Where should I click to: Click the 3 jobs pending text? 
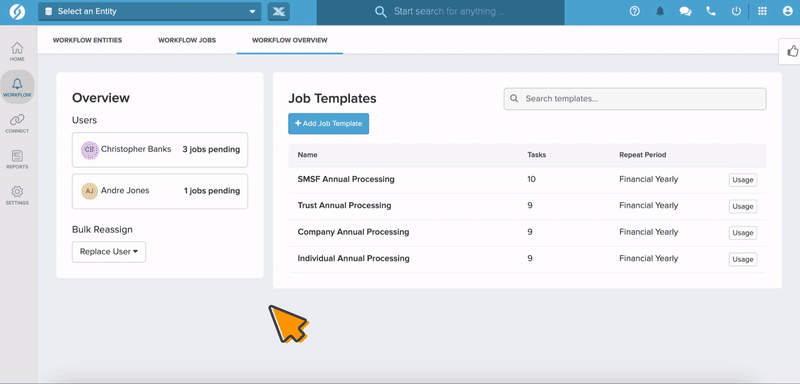[x=211, y=149]
